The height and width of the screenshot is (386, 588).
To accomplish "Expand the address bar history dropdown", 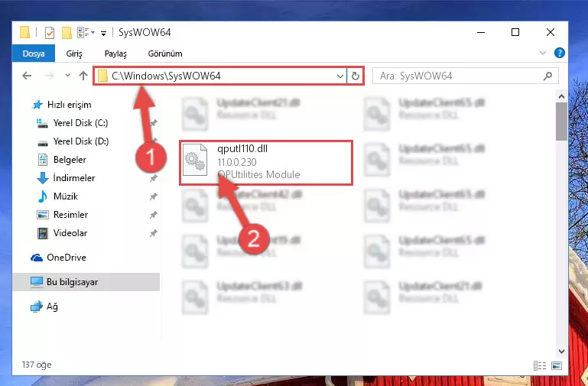I will pos(340,76).
